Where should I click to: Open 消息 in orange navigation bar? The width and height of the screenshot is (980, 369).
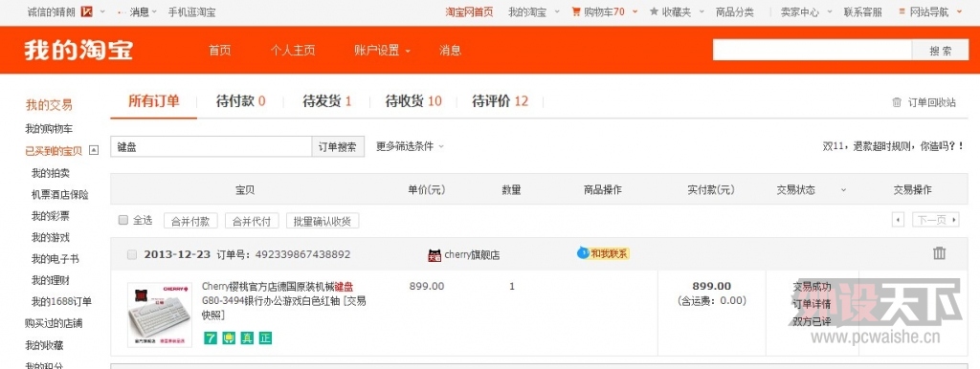[x=450, y=51]
